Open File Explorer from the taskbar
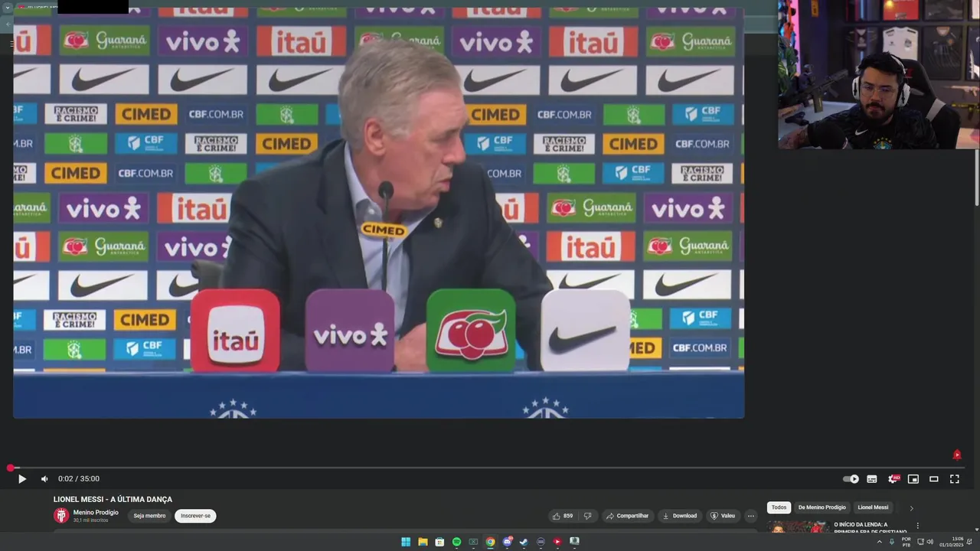Viewport: 980px width, 551px height. [x=423, y=542]
